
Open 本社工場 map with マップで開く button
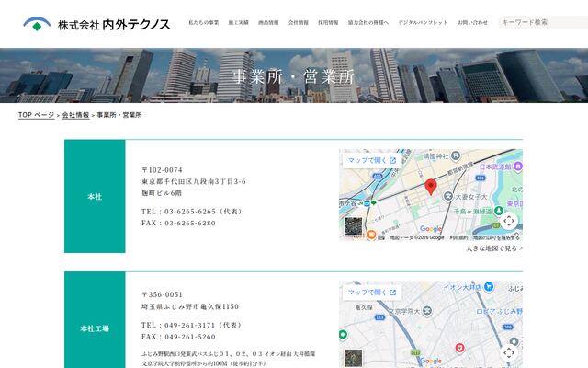(371, 293)
